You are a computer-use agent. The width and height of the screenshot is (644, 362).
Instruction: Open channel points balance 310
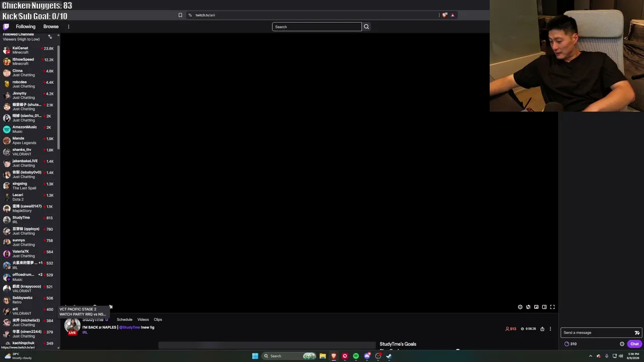click(571, 344)
